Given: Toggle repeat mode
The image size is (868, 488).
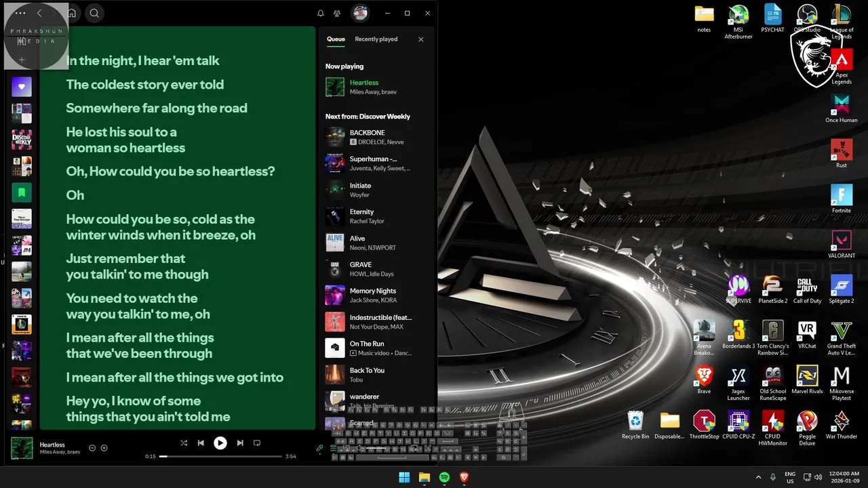Looking at the screenshot, I should point(257,443).
